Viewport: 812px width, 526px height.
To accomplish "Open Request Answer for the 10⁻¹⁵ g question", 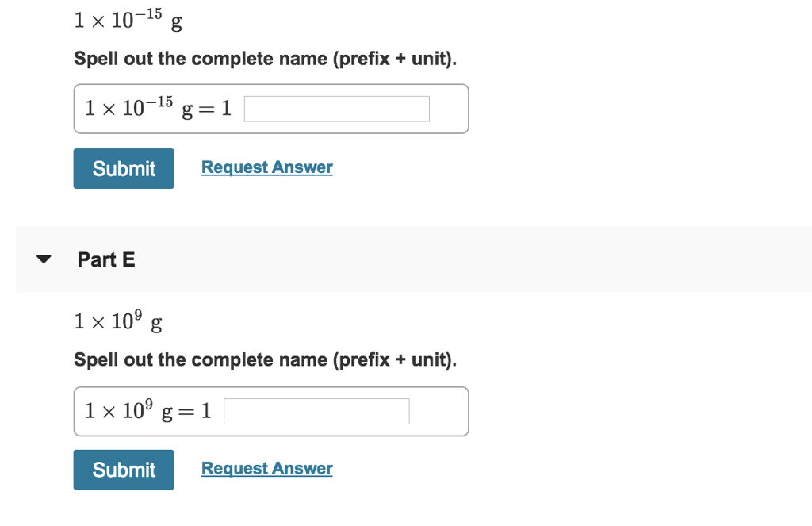I will 266,167.
